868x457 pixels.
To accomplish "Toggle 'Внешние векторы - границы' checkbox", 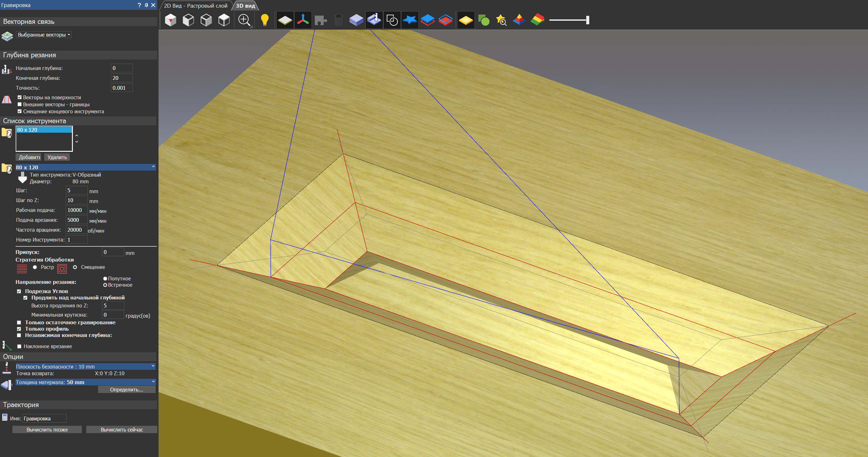I will point(19,104).
